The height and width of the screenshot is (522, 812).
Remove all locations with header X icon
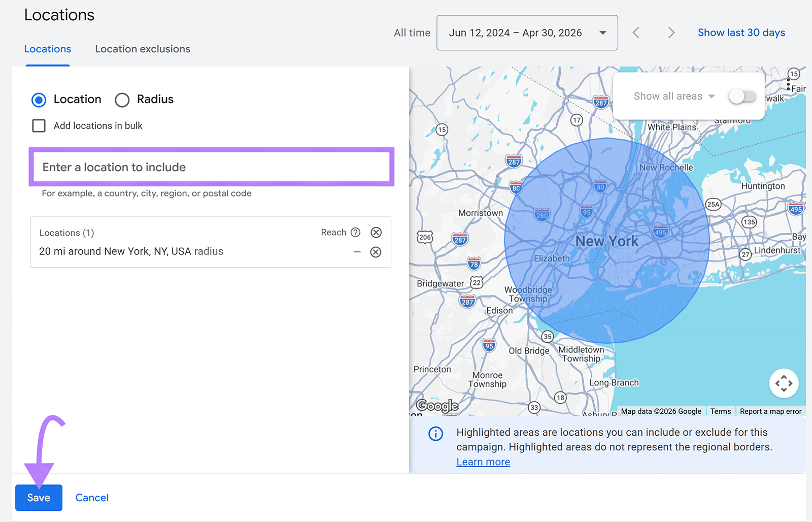(376, 232)
